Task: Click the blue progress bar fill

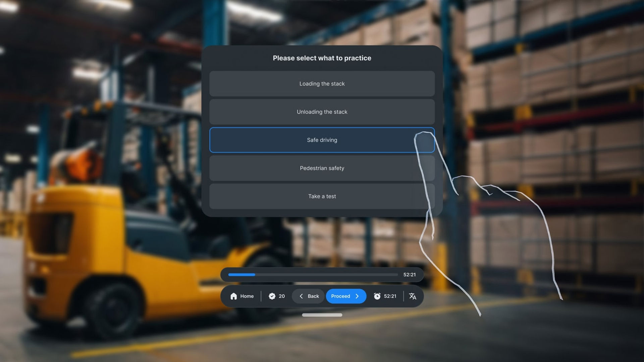Action: tap(241, 275)
